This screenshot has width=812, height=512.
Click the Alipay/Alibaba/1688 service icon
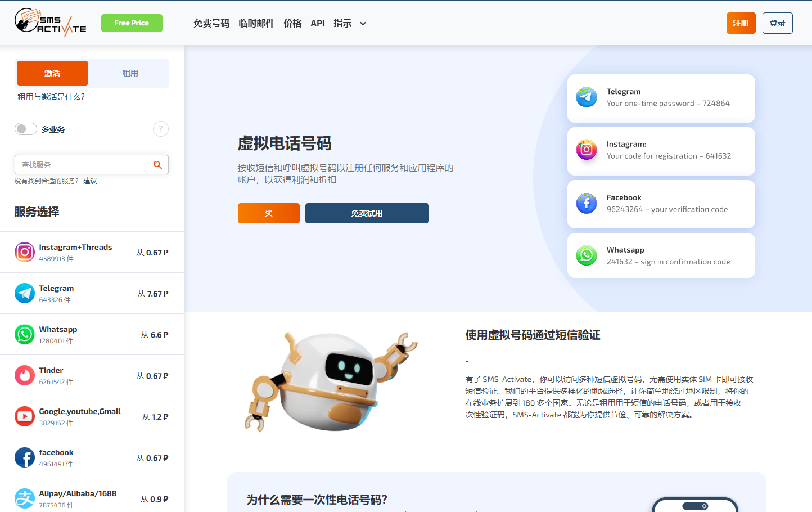point(25,498)
